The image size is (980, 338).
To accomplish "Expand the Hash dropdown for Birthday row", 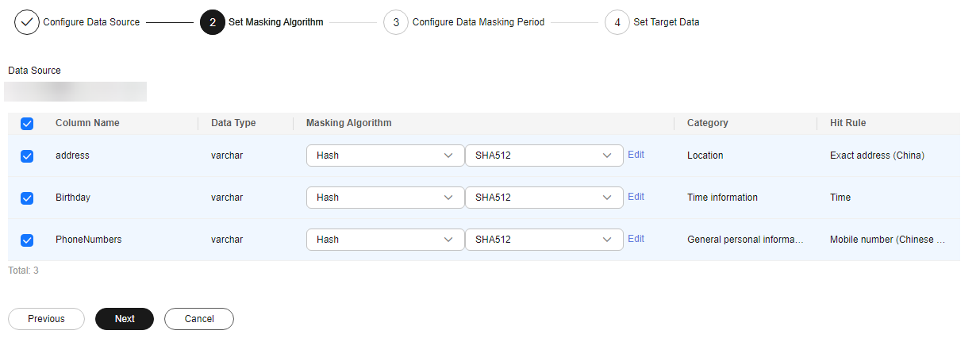I will pos(385,198).
